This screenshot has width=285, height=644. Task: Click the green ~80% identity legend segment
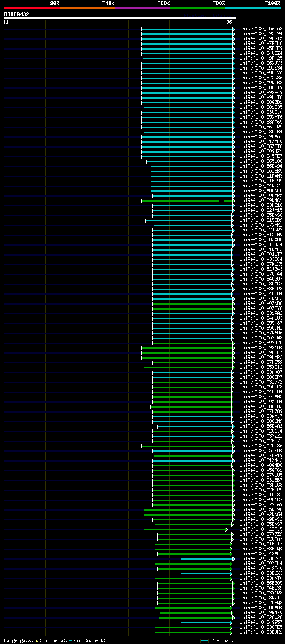pos(198,8)
